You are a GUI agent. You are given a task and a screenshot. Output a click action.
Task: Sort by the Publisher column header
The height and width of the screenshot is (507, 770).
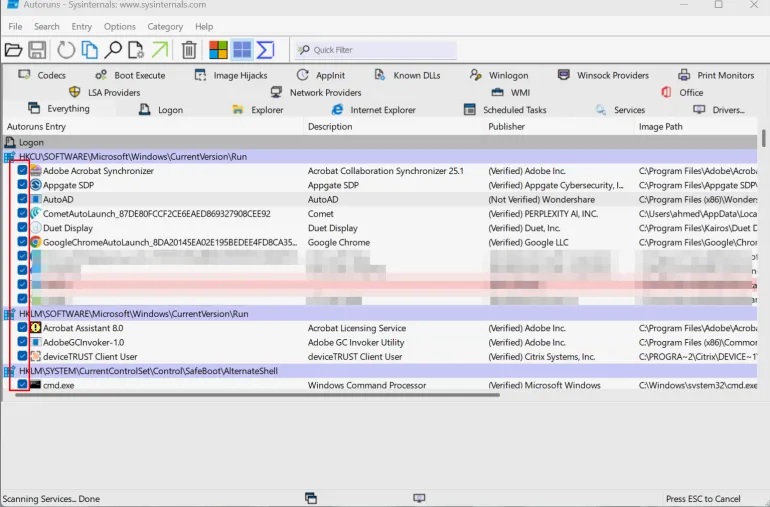pos(507,127)
